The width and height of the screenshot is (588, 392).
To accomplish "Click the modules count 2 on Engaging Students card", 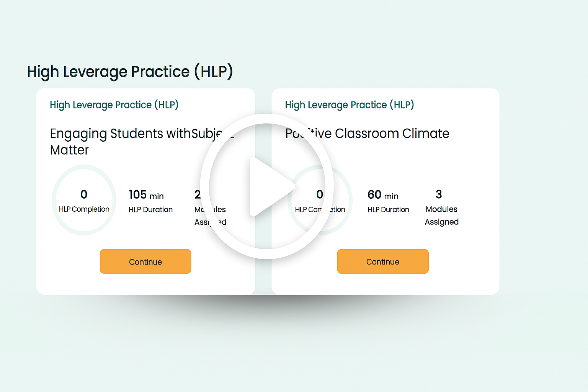I will (x=198, y=194).
